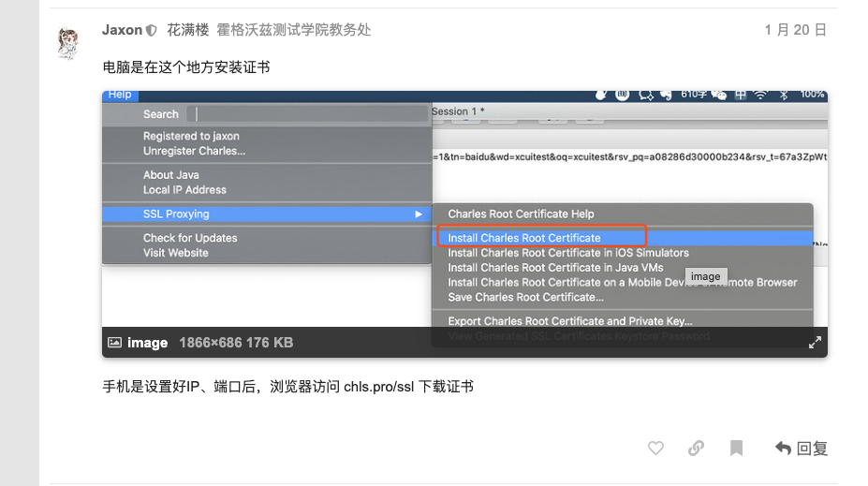868x486 pixels.
Task: Click the 中 input method icon
Action: 740,95
